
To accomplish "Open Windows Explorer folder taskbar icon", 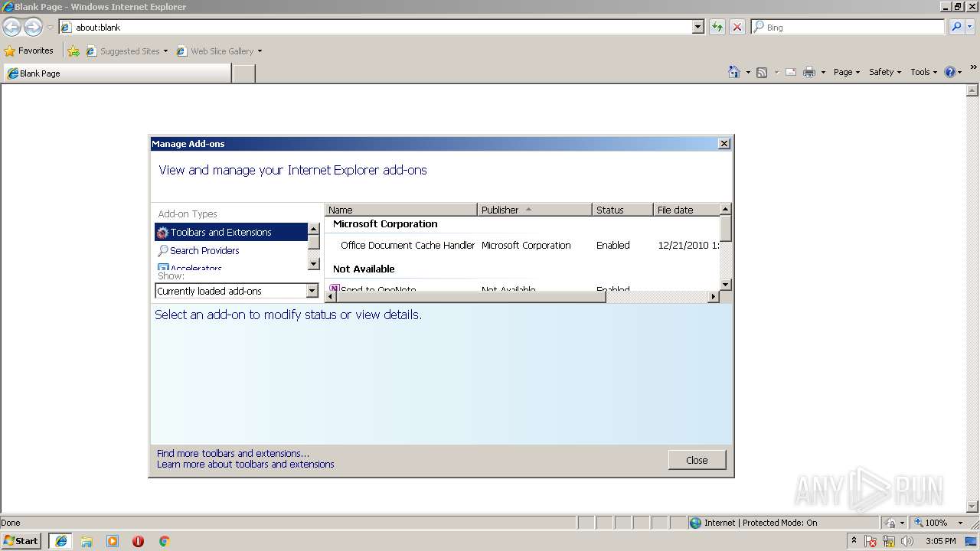I will coord(87,541).
